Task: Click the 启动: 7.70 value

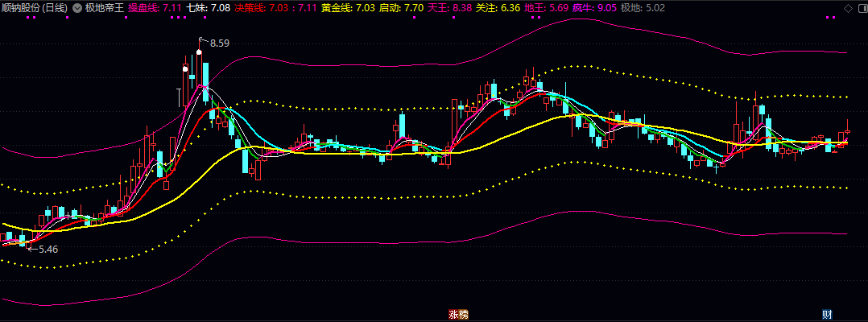Action: click(401, 8)
